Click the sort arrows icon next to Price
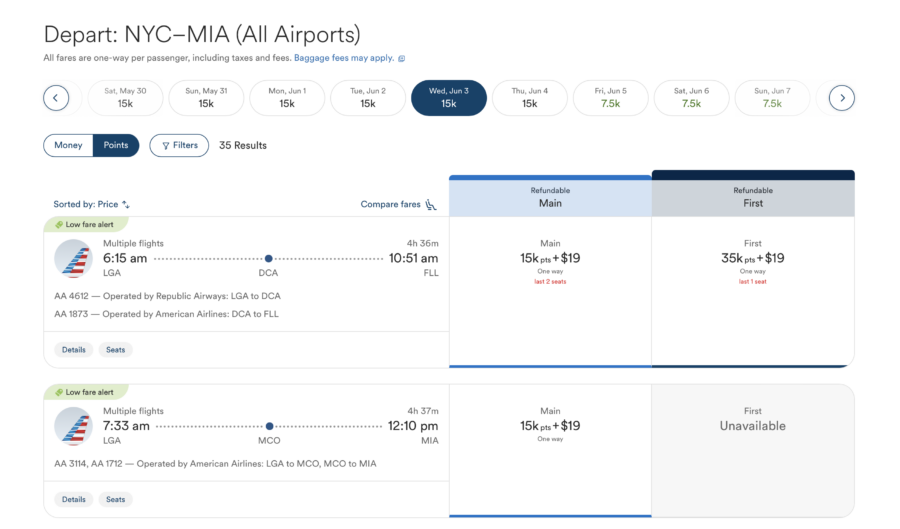The height and width of the screenshot is (529, 900). pyautogui.click(x=126, y=205)
